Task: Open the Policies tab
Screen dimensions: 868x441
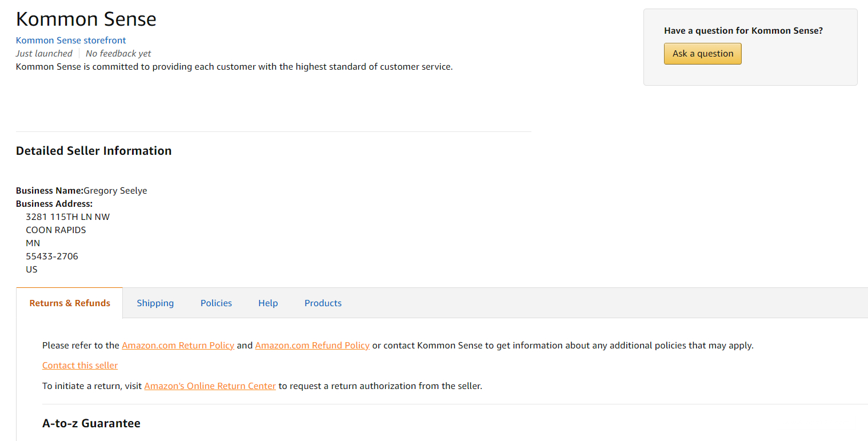Action: 216,303
